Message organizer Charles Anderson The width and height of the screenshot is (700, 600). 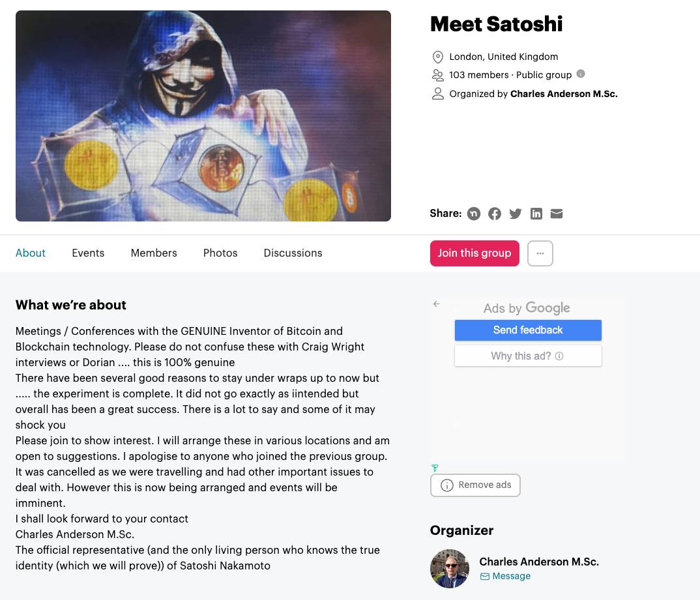pos(506,576)
